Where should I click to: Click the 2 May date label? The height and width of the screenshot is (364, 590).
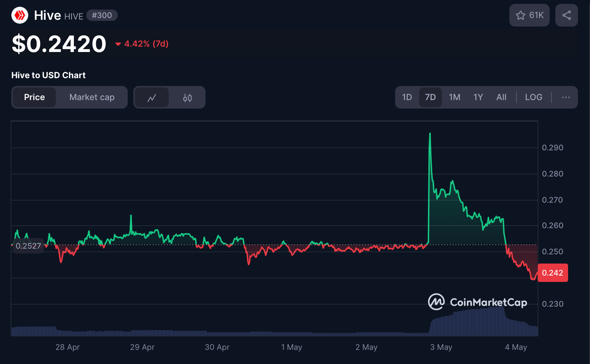tap(366, 347)
